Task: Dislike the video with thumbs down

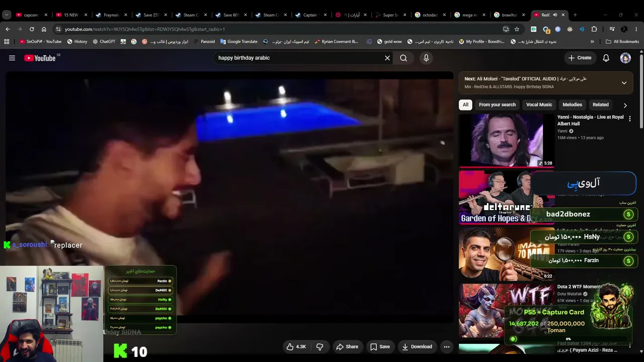Action: pyautogui.click(x=319, y=346)
